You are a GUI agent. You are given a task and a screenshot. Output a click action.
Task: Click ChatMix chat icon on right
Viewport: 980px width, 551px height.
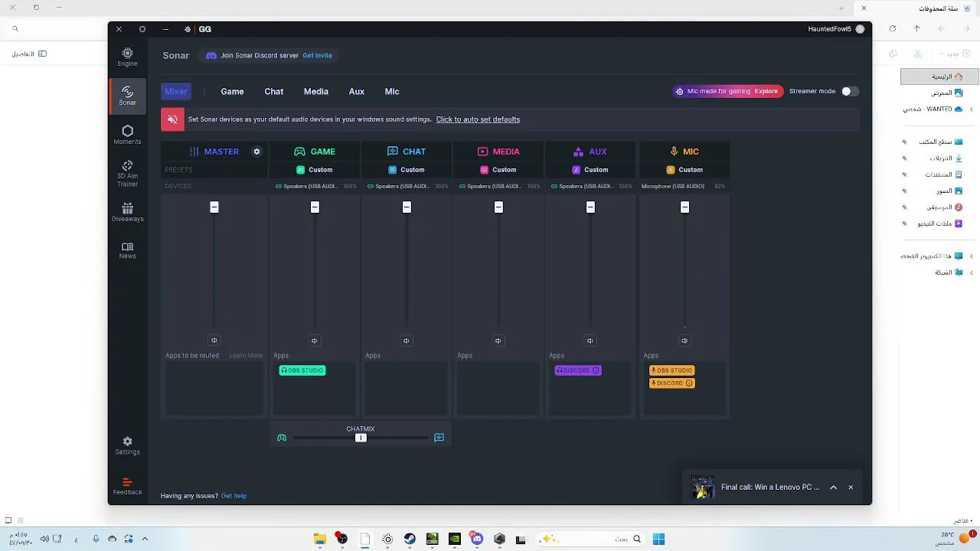[x=439, y=438]
